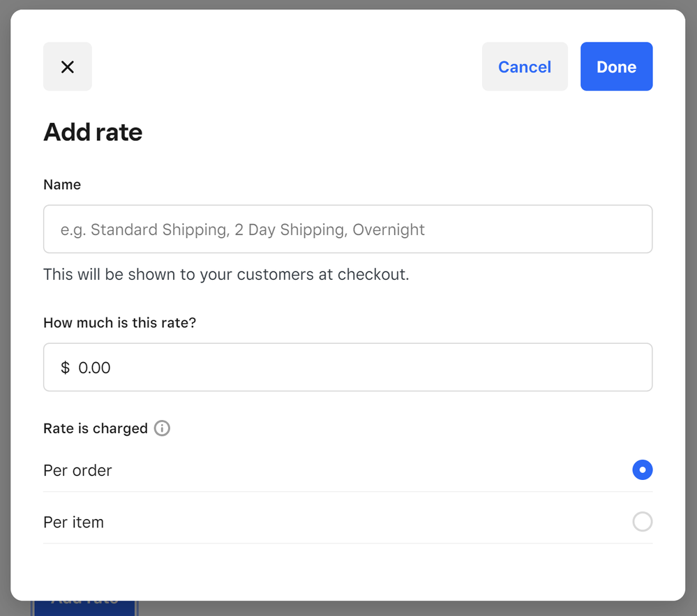
Task: Close the Add rate dialog with X
Action: pyautogui.click(x=68, y=67)
